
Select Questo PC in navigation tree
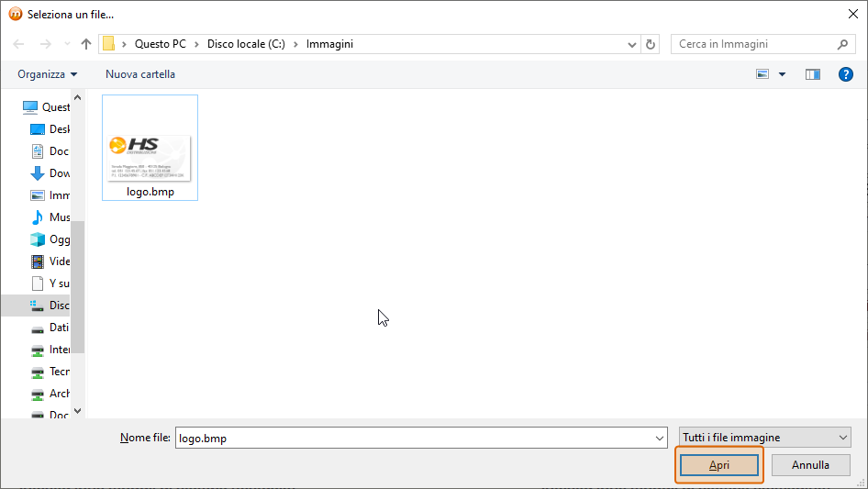[x=47, y=106]
